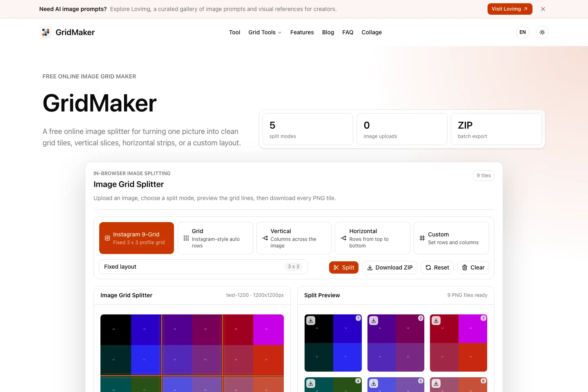588x392 pixels.
Task: Download split tile 2
Action: (374, 321)
